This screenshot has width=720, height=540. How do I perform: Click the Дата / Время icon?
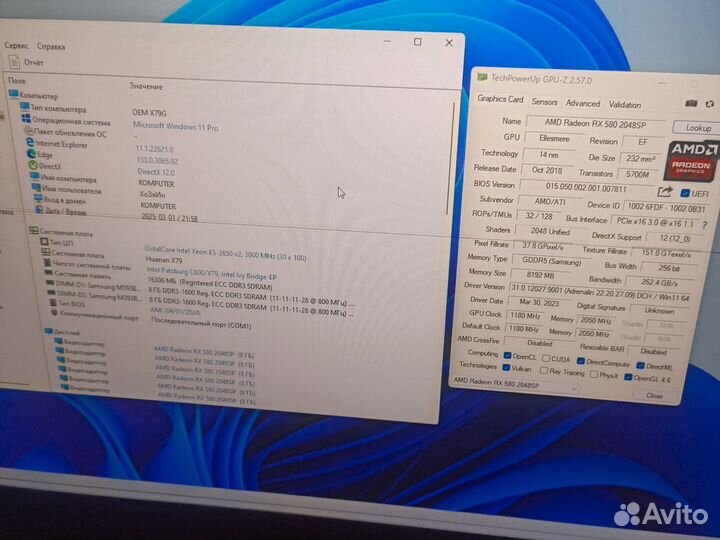tap(39, 209)
